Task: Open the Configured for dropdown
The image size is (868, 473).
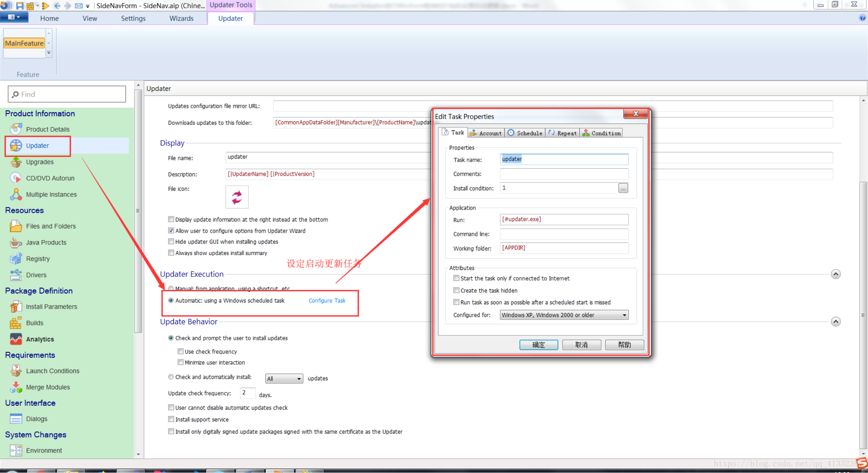Action: tap(564, 315)
